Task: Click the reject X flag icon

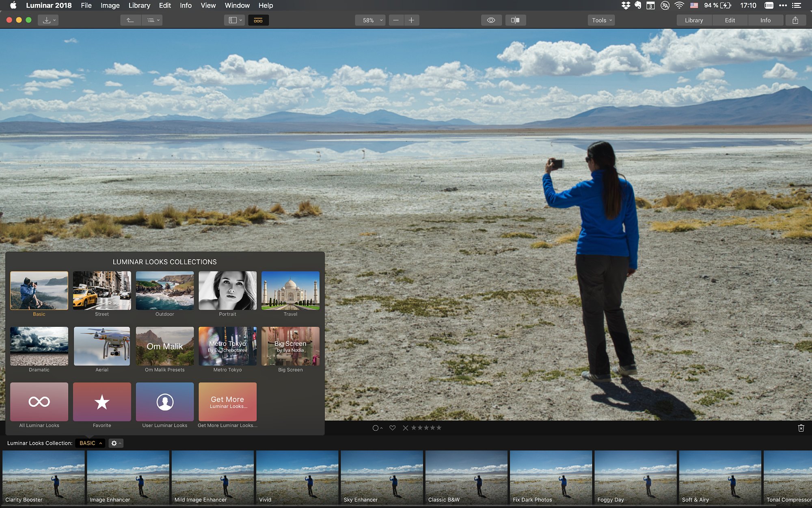Action: coord(405,428)
